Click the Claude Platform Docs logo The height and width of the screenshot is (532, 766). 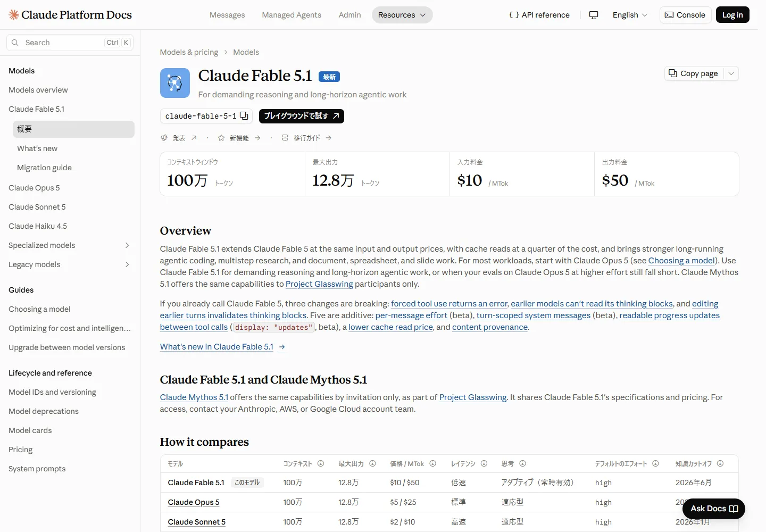(70, 15)
